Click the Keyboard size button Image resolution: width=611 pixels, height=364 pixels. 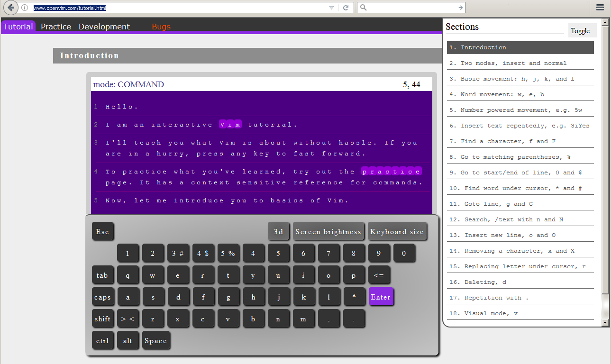(397, 231)
